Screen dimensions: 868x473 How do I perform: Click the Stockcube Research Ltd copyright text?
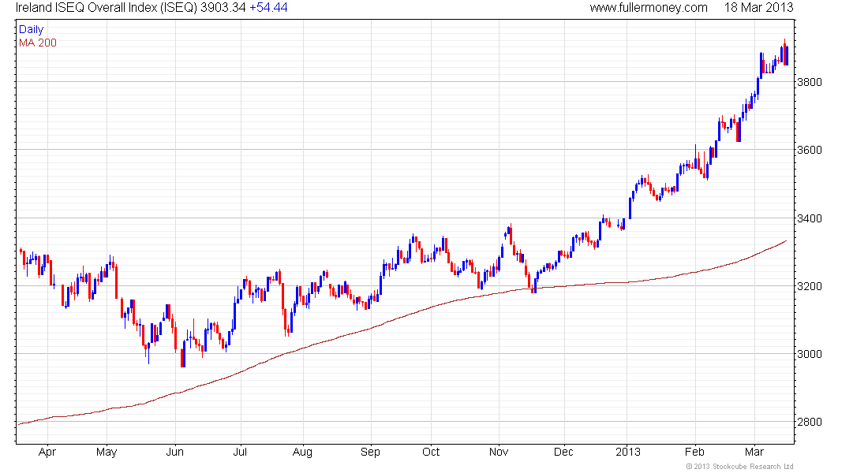pyautogui.click(x=739, y=467)
